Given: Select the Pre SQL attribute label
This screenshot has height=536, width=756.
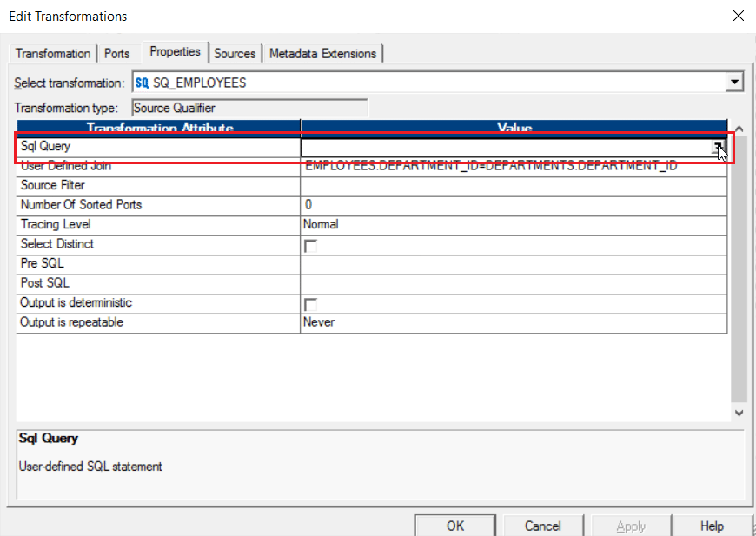Looking at the screenshot, I should pyautogui.click(x=42, y=263).
